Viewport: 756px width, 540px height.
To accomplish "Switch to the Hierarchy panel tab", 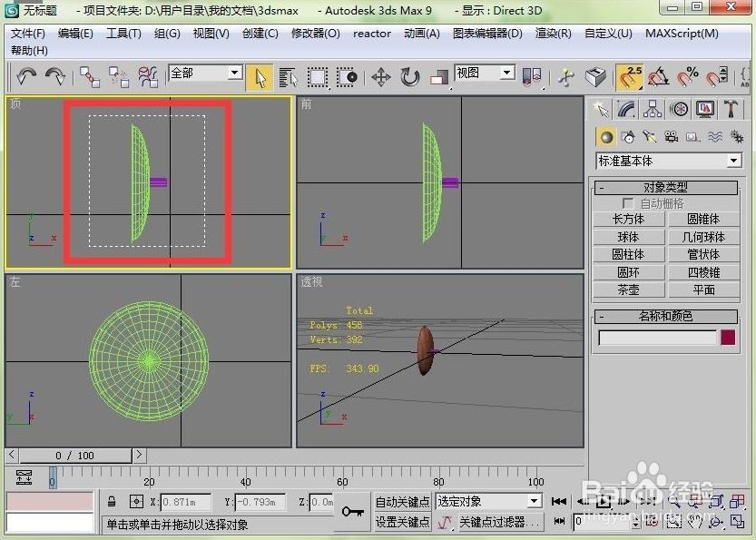I will click(653, 110).
